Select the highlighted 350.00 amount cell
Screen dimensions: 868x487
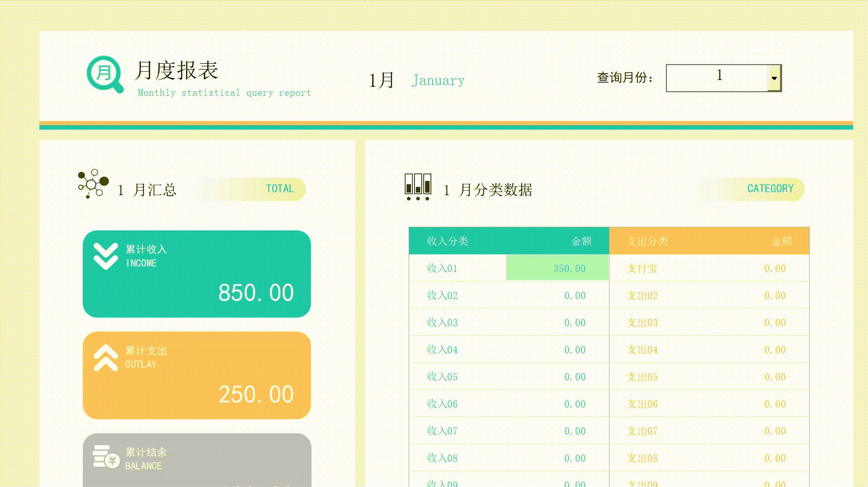pyautogui.click(x=557, y=267)
